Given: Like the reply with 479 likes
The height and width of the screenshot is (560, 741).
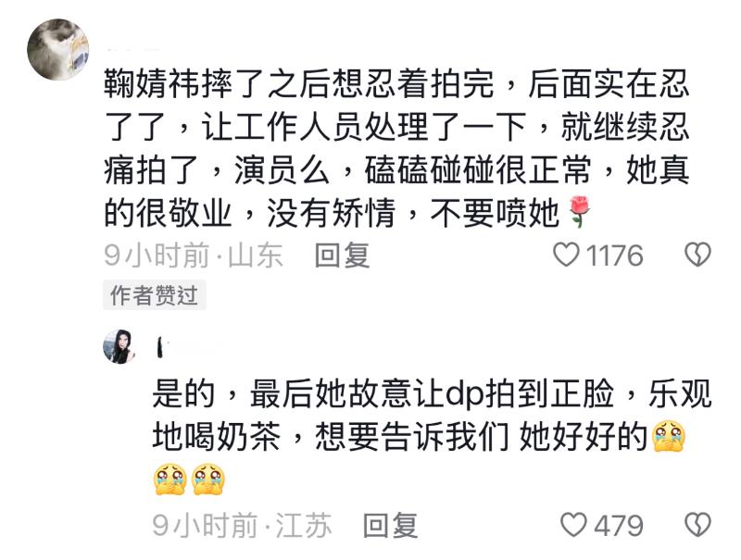Looking at the screenshot, I should click(x=573, y=525).
